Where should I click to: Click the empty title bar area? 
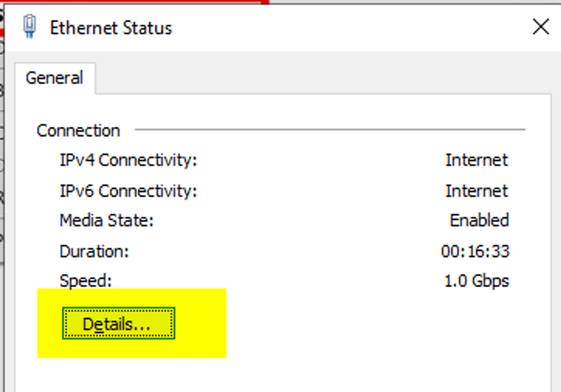[x=351, y=28]
